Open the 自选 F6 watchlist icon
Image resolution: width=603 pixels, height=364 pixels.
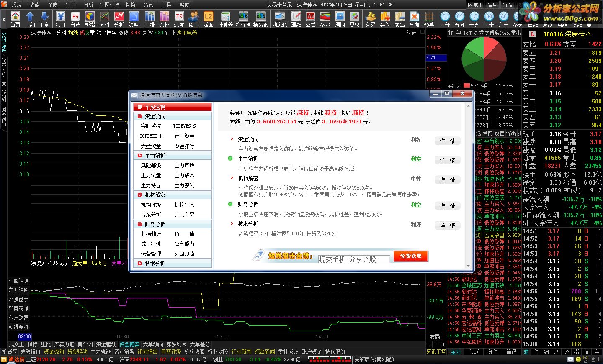click(75, 19)
